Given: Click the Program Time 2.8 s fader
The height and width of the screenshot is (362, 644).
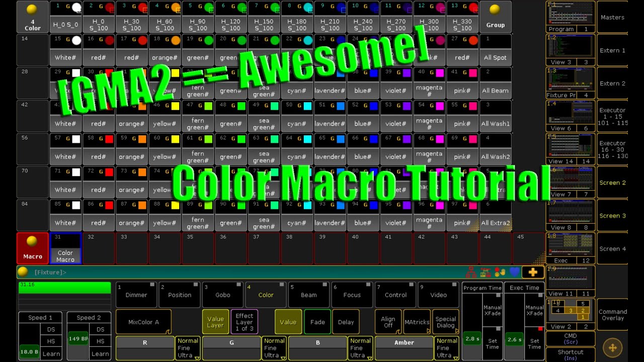Looking at the screenshot, I should (472, 327).
